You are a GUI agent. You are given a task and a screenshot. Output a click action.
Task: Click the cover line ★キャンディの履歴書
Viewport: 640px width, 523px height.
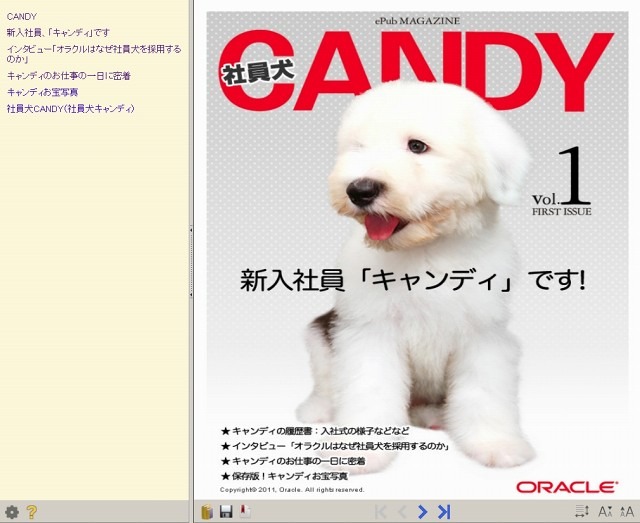[315, 431]
